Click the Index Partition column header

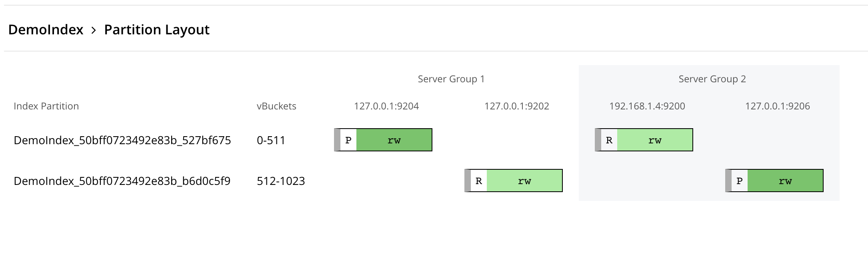[46, 106]
